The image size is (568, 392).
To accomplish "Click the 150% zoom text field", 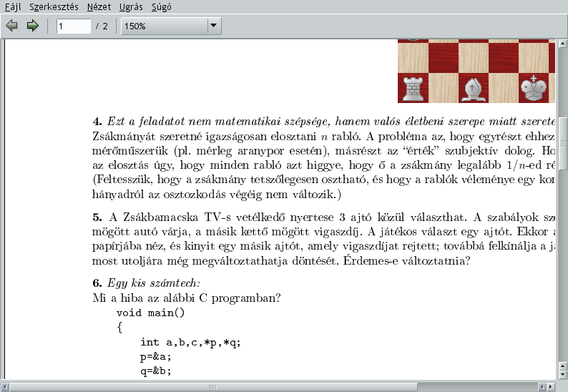I will click(163, 26).
